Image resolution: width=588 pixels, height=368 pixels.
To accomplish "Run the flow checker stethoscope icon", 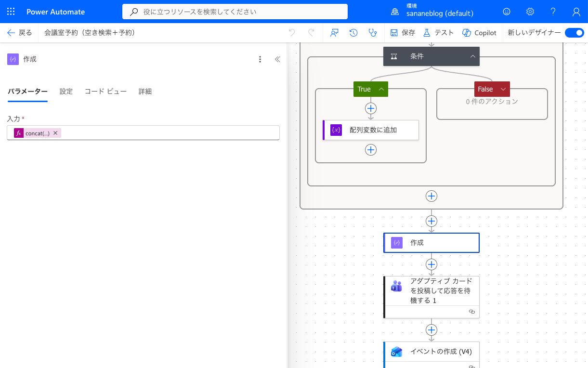I will (372, 33).
